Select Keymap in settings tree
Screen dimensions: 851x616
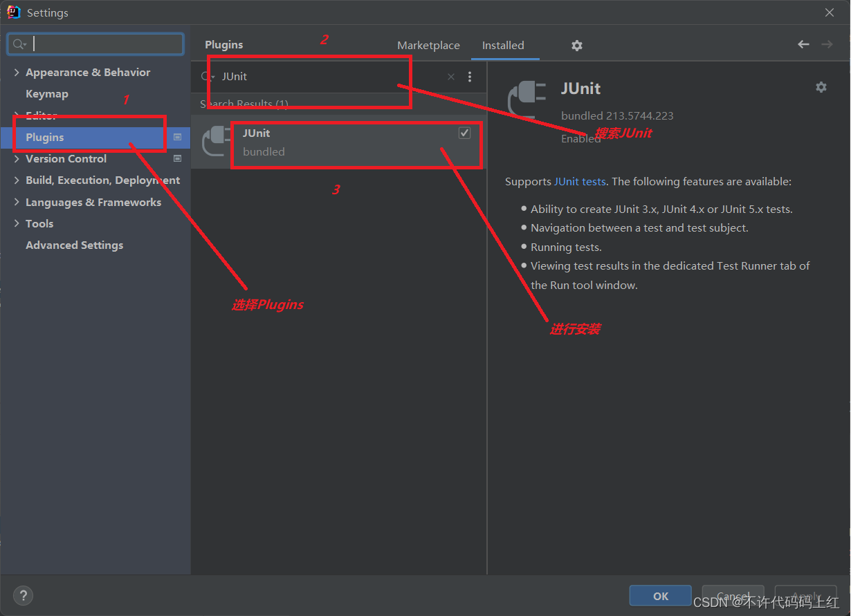click(47, 93)
